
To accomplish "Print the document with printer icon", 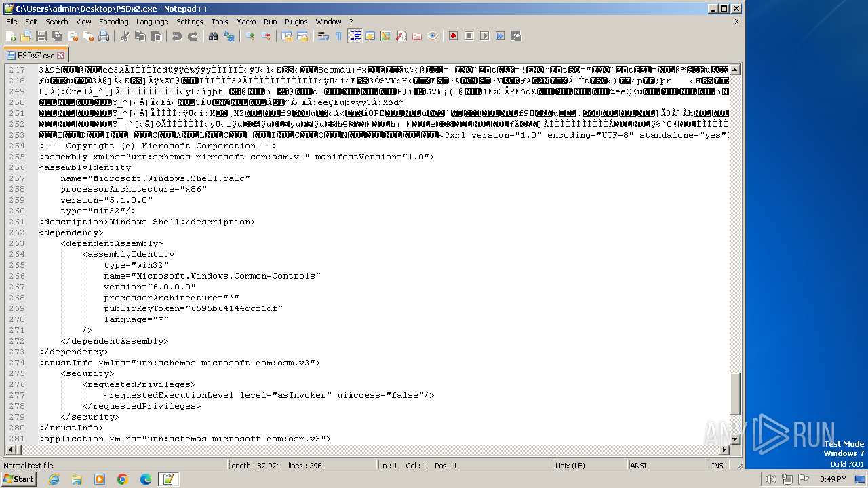I will point(104,36).
